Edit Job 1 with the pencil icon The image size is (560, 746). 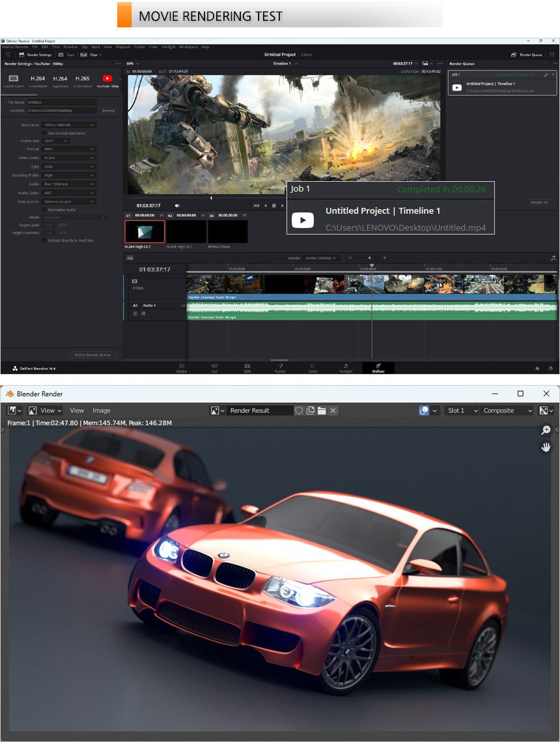pyautogui.click(x=546, y=75)
